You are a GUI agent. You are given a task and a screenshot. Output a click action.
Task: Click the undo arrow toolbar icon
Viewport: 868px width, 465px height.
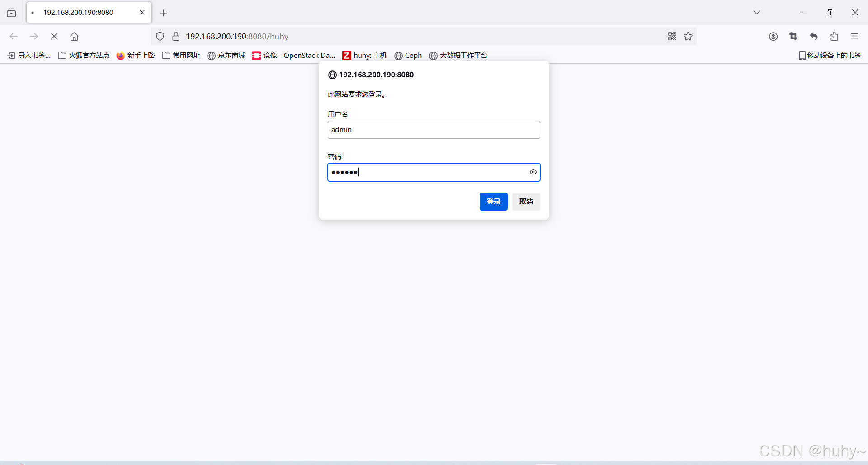pos(814,36)
